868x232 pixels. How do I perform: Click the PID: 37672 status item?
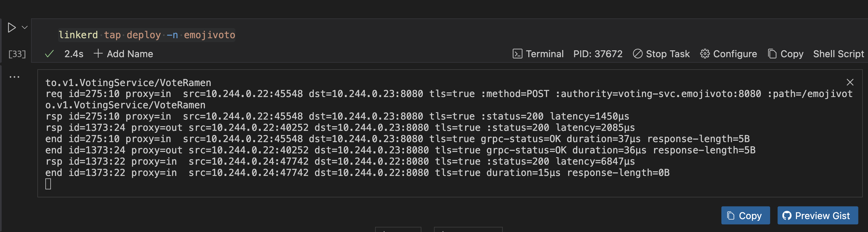(x=598, y=54)
